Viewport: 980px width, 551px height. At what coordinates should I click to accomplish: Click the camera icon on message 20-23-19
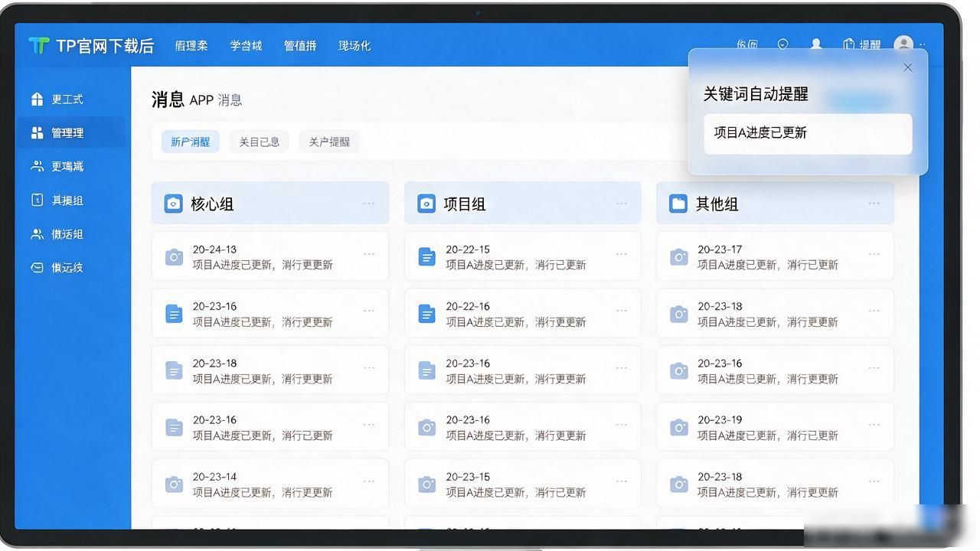point(679,428)
